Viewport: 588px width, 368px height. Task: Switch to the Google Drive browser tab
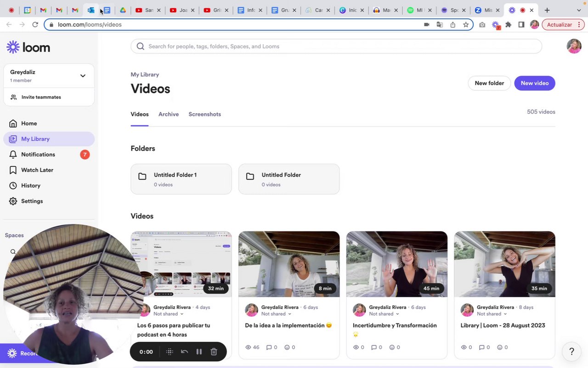point(123,10)
